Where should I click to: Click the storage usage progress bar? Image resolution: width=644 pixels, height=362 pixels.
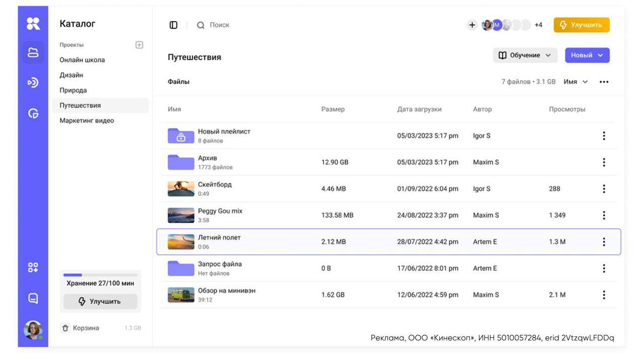[100, 275]
